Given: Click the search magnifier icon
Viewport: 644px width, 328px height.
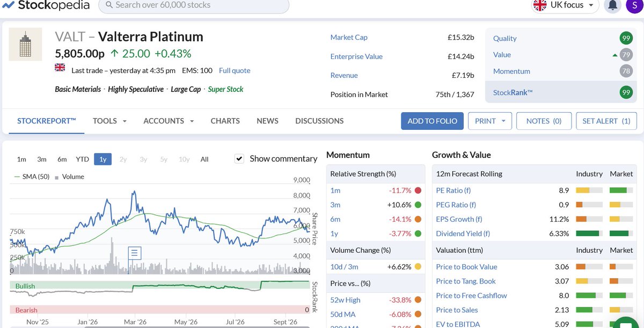Looking at the screenshot, I should 109,5.
